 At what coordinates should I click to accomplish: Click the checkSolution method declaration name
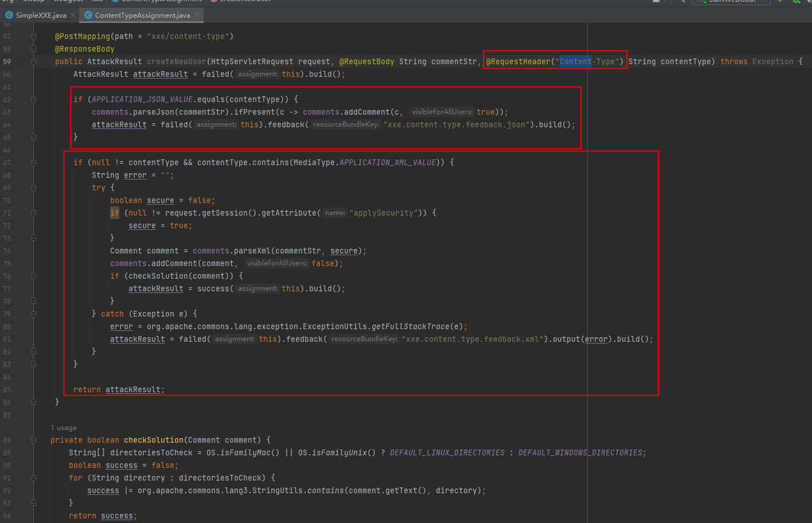click(154, 440)
